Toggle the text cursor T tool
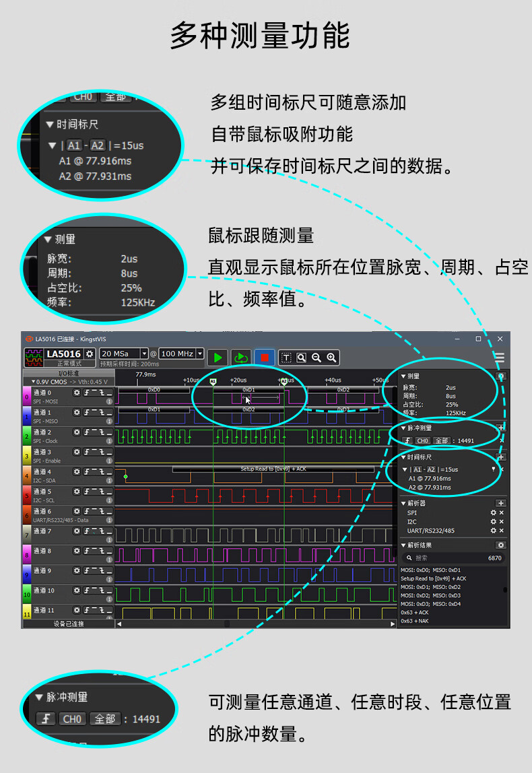The height and width of the screenshot is (773, 532). click(286, 358)
